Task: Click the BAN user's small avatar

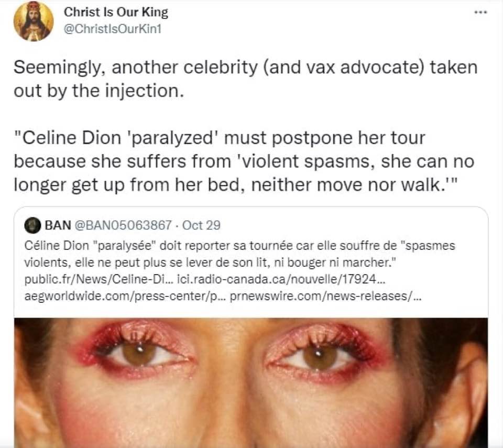Action: [32, 225]
